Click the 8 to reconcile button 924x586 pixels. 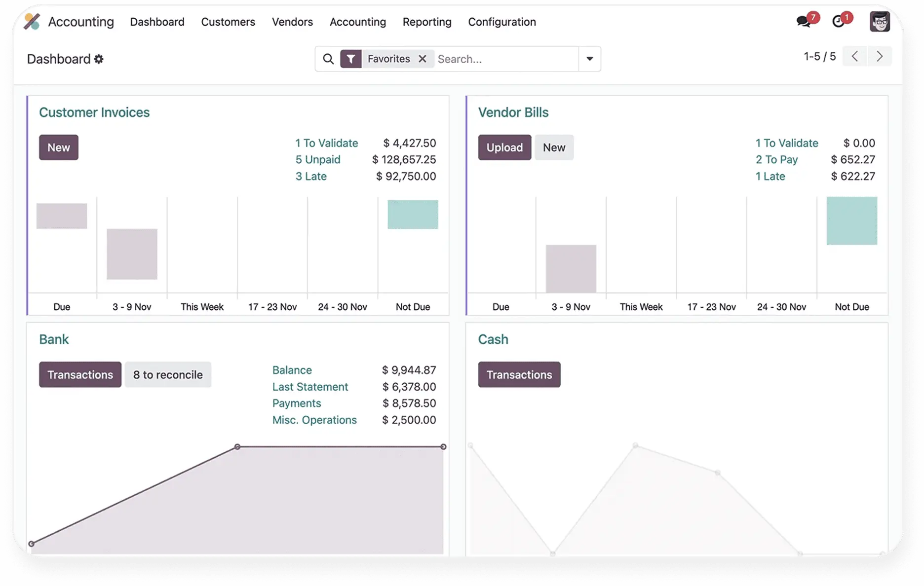pyautogui.click(x=168, y=374)
